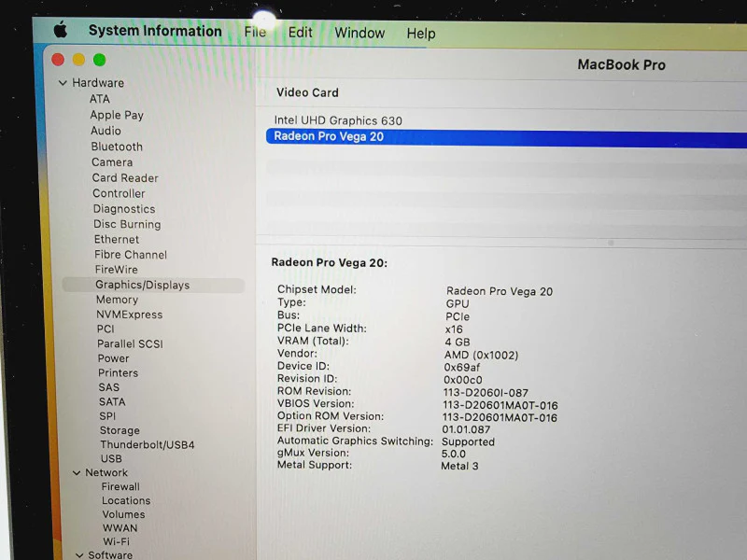Select Fibre Channel in the sidebar
Screen dimensions: 747x560
pos(131,255)
